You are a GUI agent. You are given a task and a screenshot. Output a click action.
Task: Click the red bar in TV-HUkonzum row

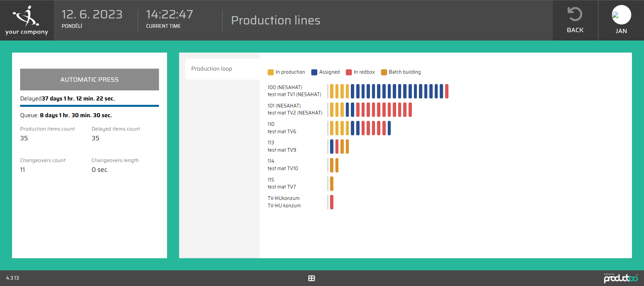pyautogui.click(x=332, y=202)
